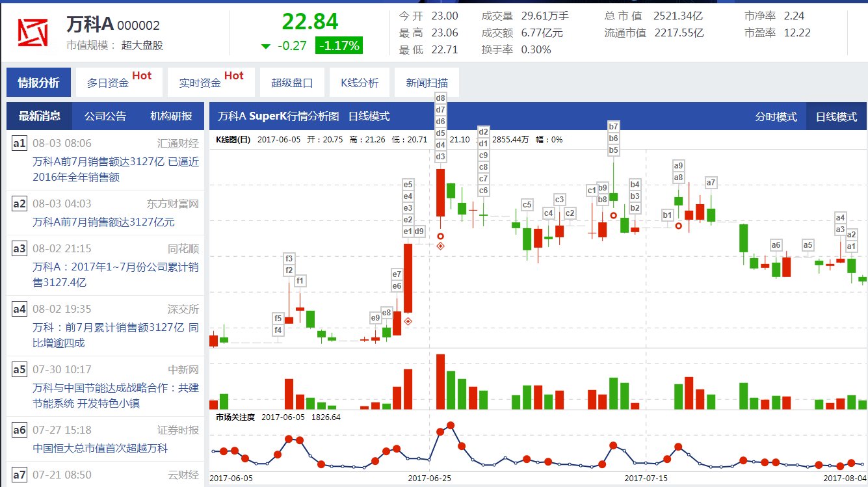Select the b7 marker on the chart
Viewport: 868px width, 487px height.
click(x=614, y=127)
